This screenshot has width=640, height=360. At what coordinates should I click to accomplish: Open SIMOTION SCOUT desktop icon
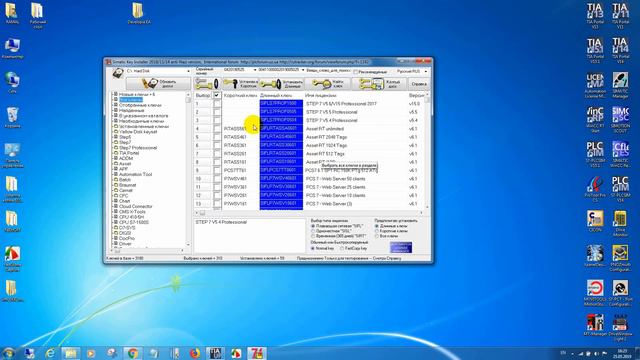[x=620, y=120]
